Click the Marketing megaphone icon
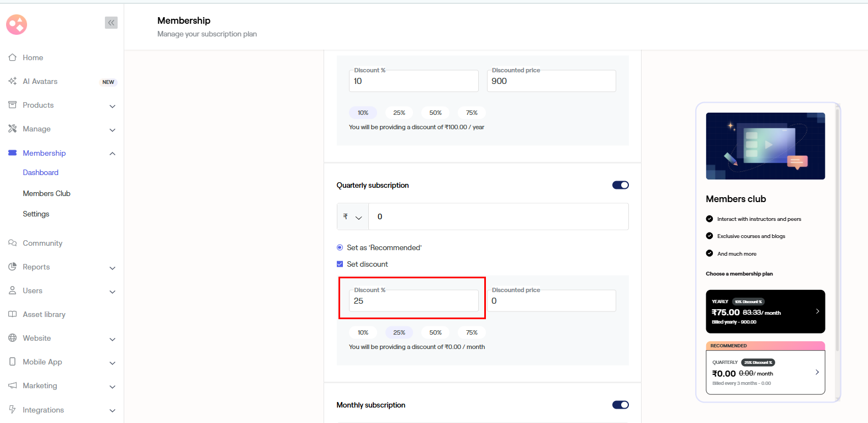Image resolution: width=868 pixels, height=423 pixels. (13, 385)
